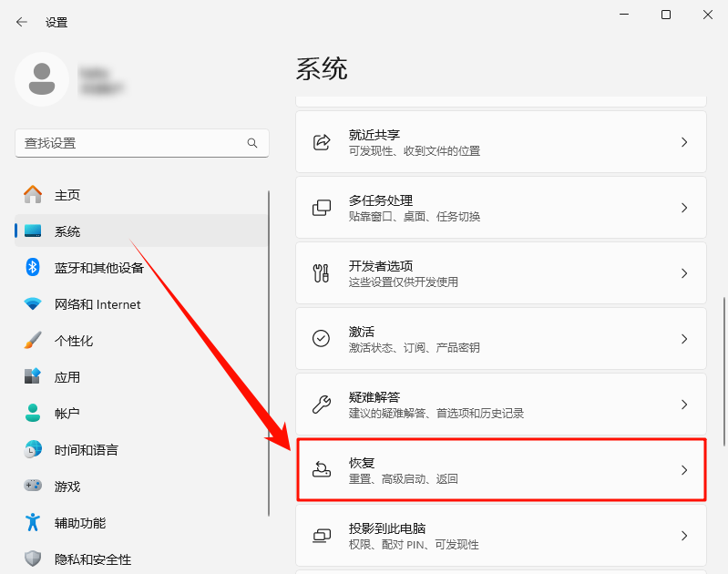728x574 pixels.
Task: Open the 恢复 title
Action: tap(361, 463)
